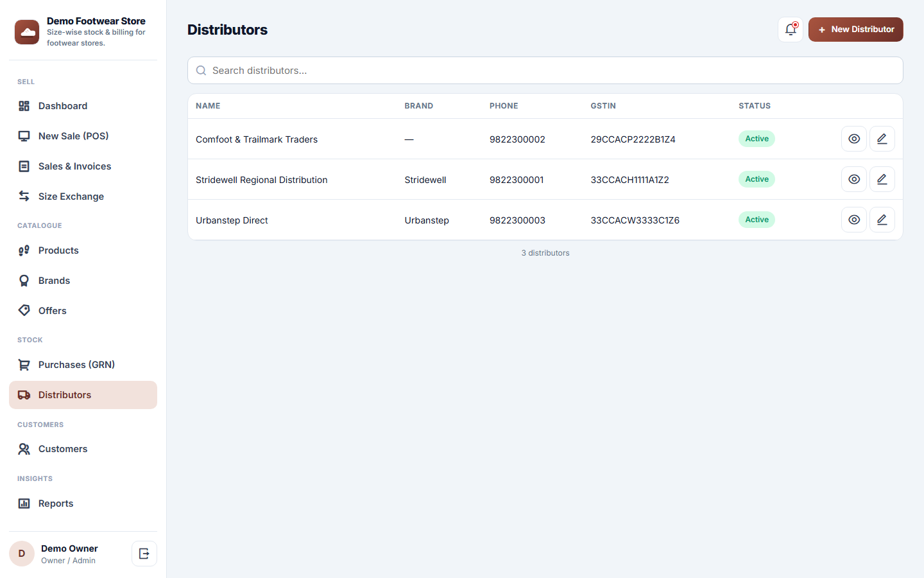Go to Brands

coord(83,281)
